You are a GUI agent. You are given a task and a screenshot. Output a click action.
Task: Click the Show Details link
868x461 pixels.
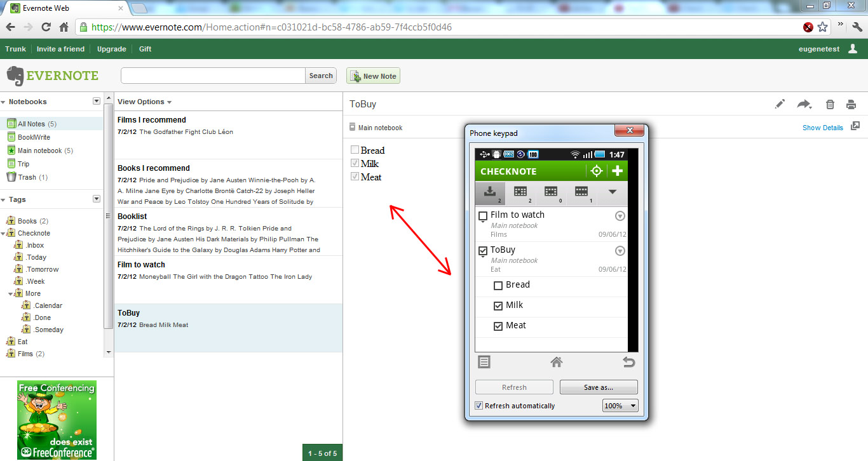[823, 128]
